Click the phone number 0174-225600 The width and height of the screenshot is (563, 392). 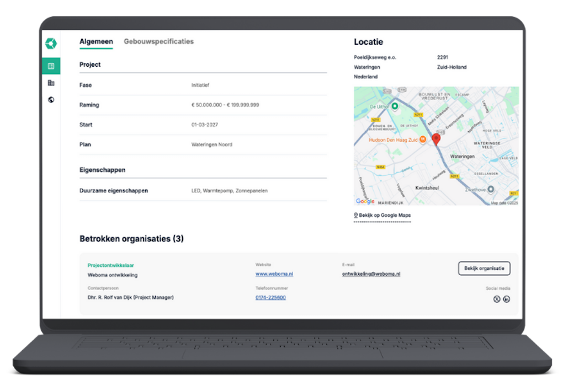(270, 298)
